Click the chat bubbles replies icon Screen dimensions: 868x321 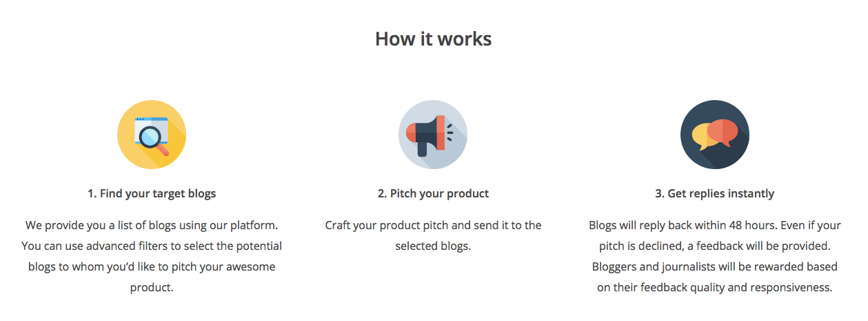click(x=715, y=135)
